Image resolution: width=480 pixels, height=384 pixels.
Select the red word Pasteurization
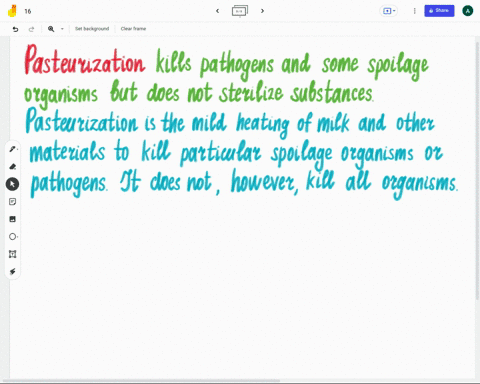(85, 60)
